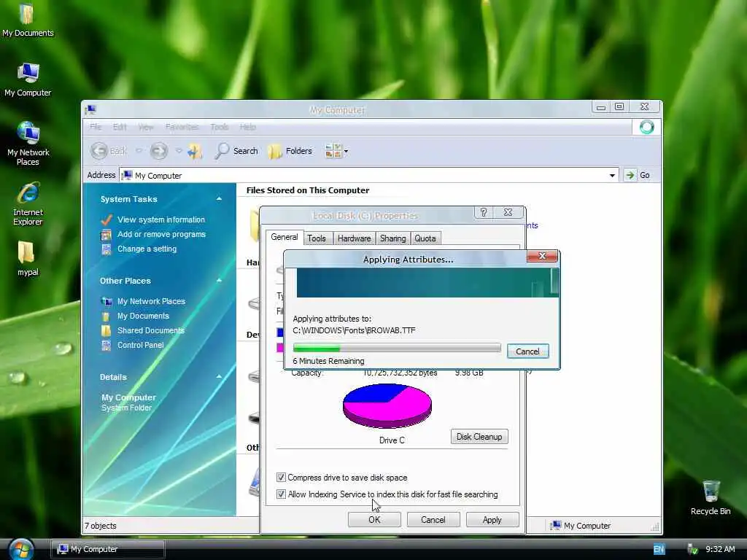Screen dimensions: 747x560
Task: Click the throbber icon in My Computer window
Action: [646, 127]
